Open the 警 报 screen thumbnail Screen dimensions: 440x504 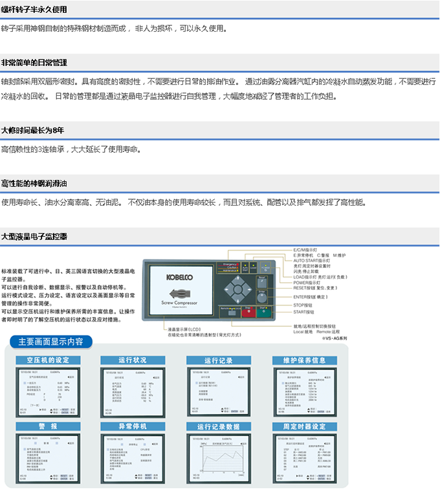click(x=49, y=459)
